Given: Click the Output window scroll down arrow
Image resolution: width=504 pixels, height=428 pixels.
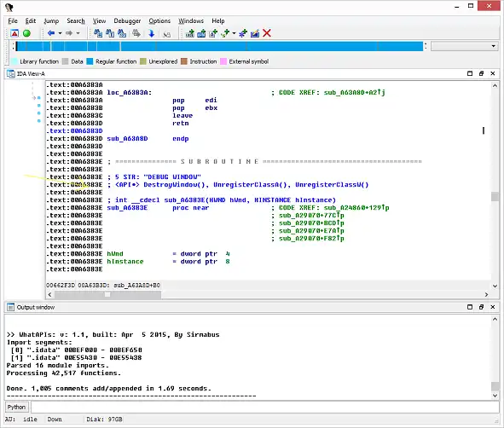Looking at the screenshot, I should point(495,396).
